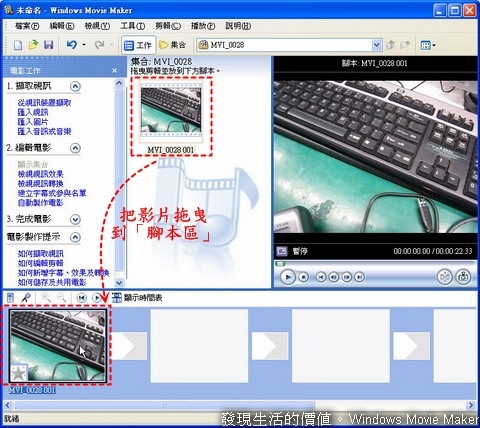This screenshot has height=428, width=480.
Task: Open the Undo history dropdown arrow
Action: 84,45
